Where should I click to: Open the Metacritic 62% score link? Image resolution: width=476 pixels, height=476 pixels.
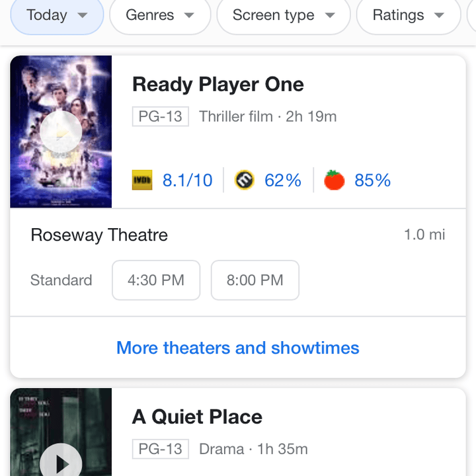tap(283, 180)
